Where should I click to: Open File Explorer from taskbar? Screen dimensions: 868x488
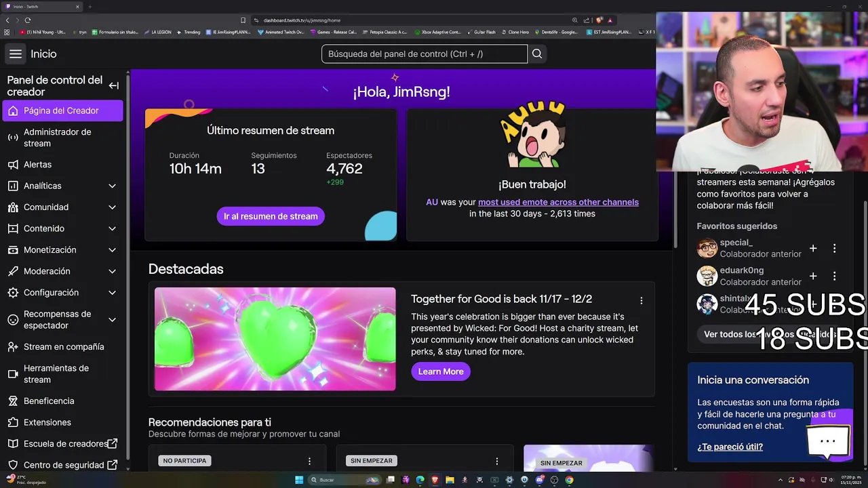click(450, 480)
